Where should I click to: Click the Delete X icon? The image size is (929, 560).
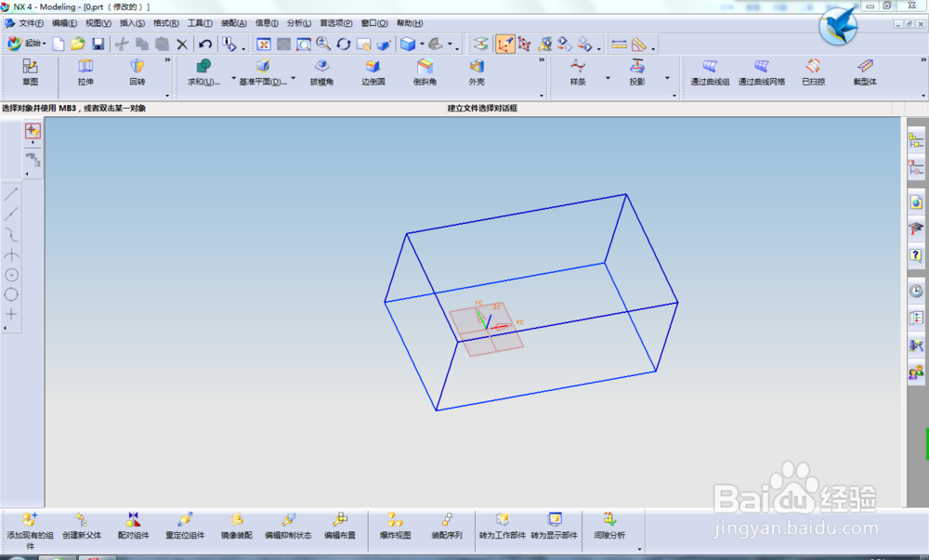pos(182,45)
